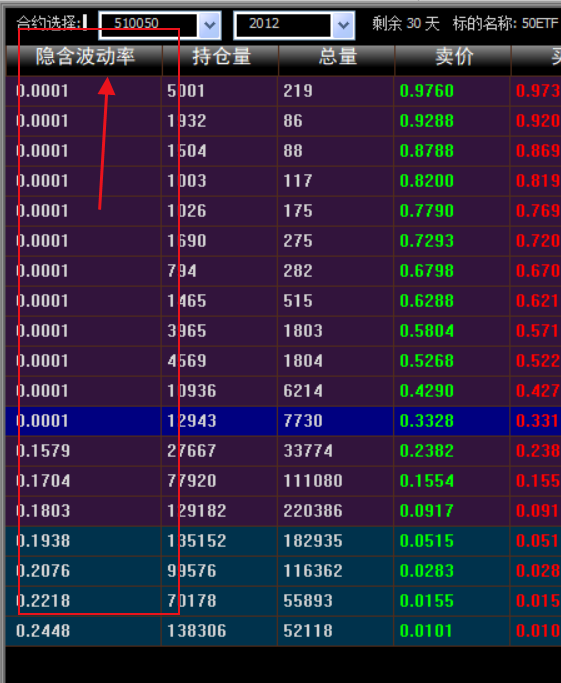
Task: Select open interest cell 1003
Action: (x=187, y=181)
